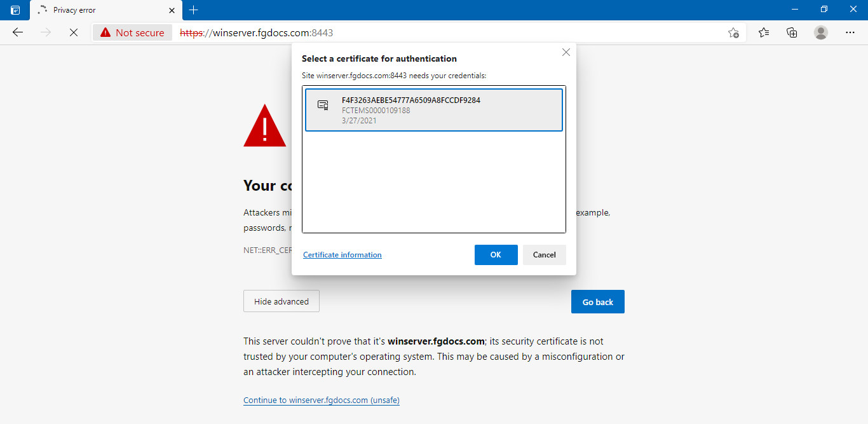Viewport: 868px width, 424px height.
Task: Open Settings and more menu
Action: coord(850,32)
